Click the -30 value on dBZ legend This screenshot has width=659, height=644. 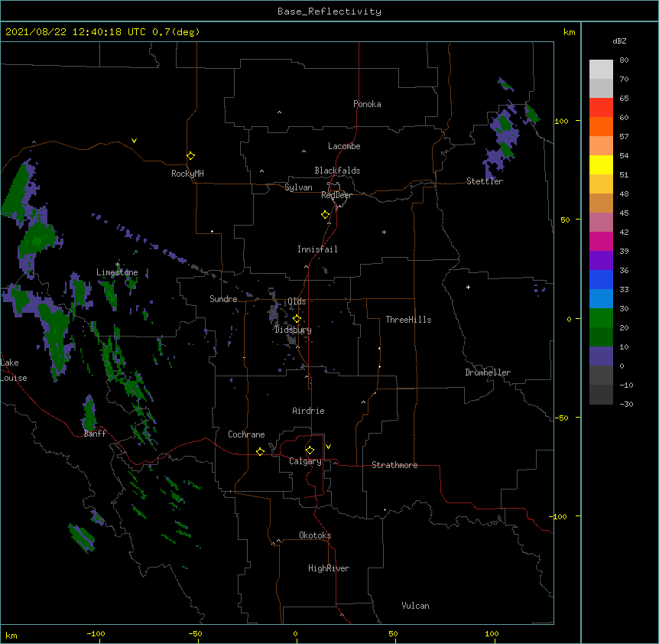pyautogui.click(x=626, y=404)
